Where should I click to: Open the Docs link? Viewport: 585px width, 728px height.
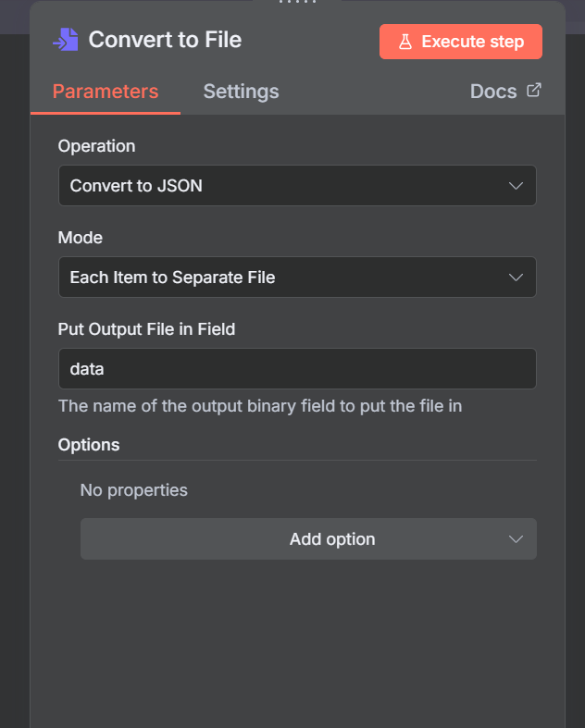point(494,92)
